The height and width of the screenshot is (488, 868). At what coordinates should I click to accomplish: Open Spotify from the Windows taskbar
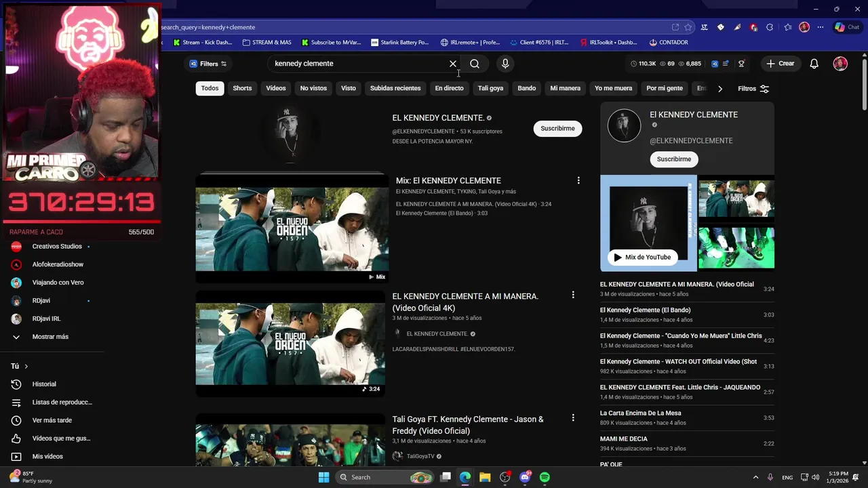545,477
